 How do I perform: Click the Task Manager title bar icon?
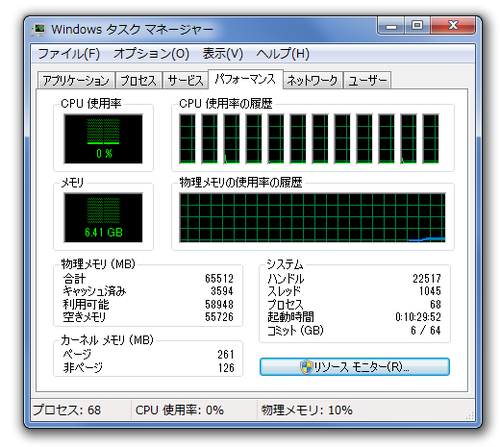click(x=39, y=29)
